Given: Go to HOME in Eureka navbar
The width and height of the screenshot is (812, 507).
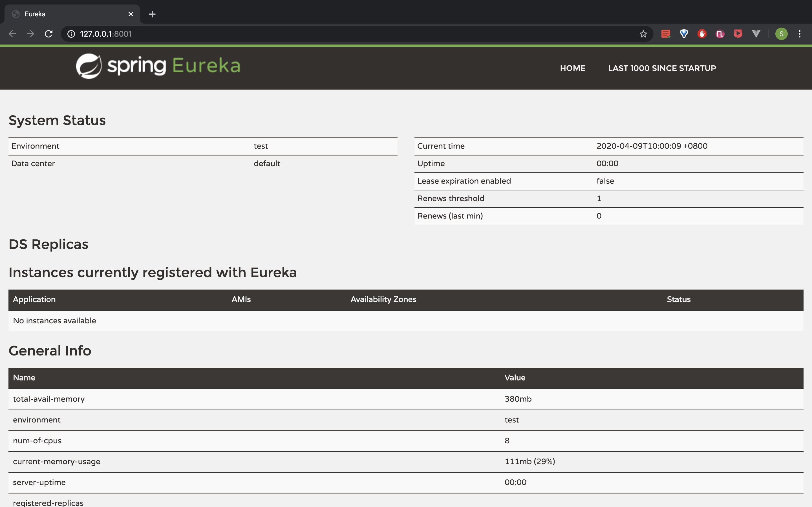Looking at the screenshot, I should [x=572, y=68].
